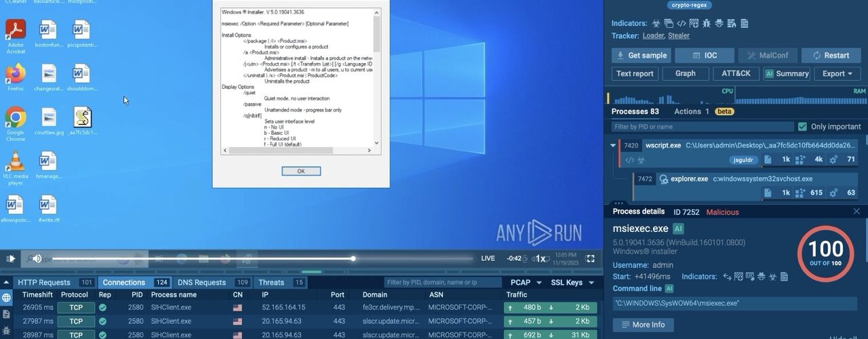868x339 pixels.
Task: Open the files icon in left sidebar
Action: pyautogui.click(x=7, y=314)
